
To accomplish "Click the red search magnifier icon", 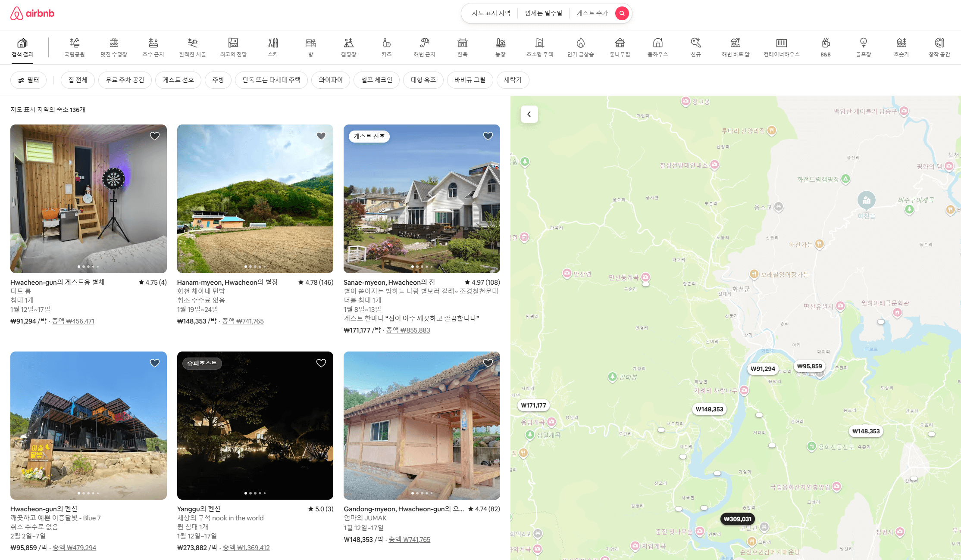I will click(621, 13).
